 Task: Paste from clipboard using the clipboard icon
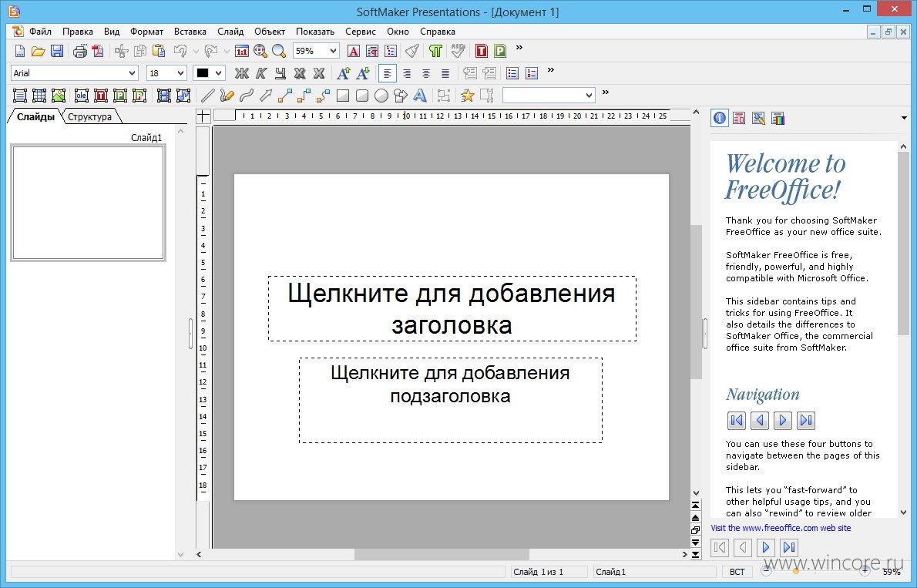click(x=158, y=52)
